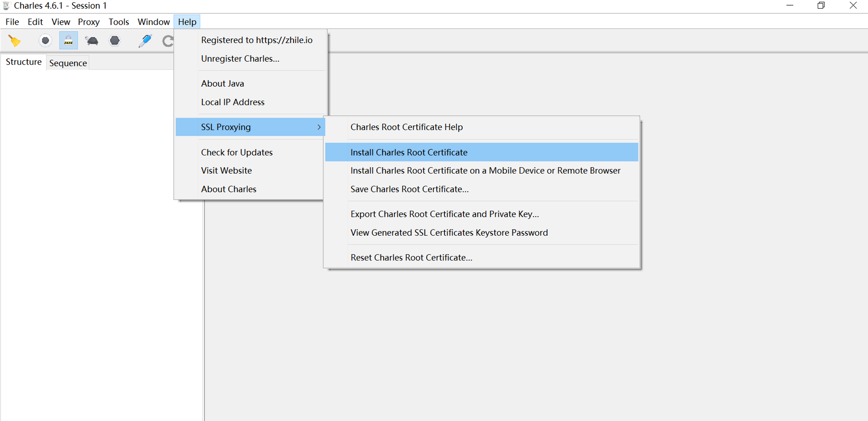This screenshot has width=868, height=421.
Task: Toggle turtle throttling icon
Action: coord(92,41)
